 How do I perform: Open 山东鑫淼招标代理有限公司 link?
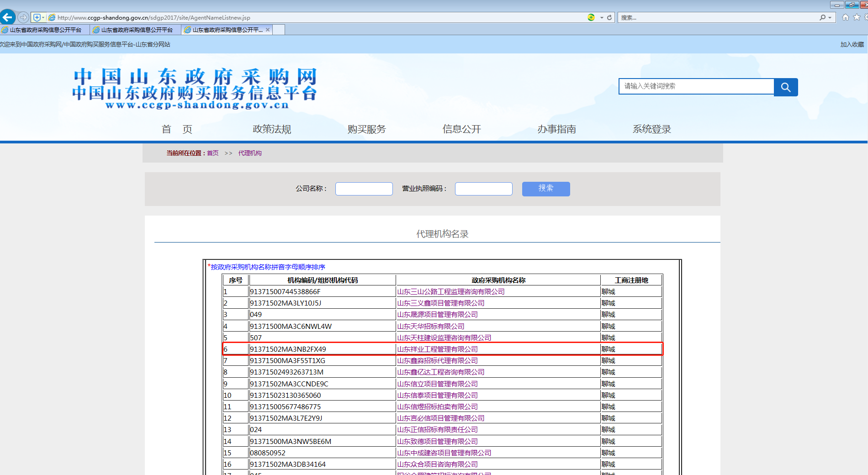[437, 361]
